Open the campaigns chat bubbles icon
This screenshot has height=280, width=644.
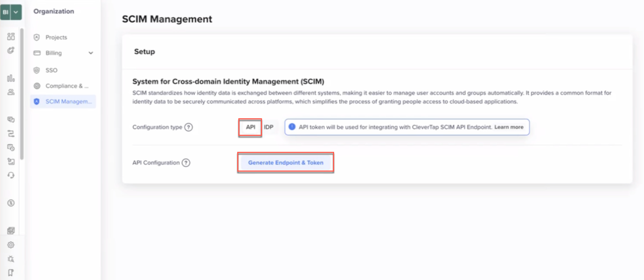(x=11, y=119)
